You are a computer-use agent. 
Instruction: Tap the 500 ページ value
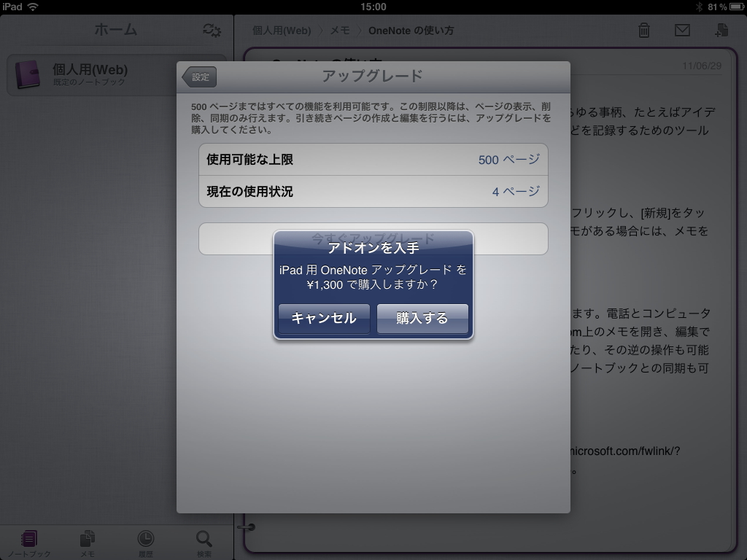coord(508,160)
